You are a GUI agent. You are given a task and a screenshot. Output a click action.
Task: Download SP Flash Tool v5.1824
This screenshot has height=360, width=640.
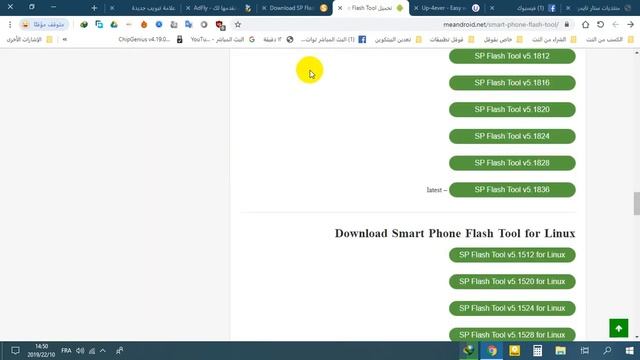[x=512, y=136]
